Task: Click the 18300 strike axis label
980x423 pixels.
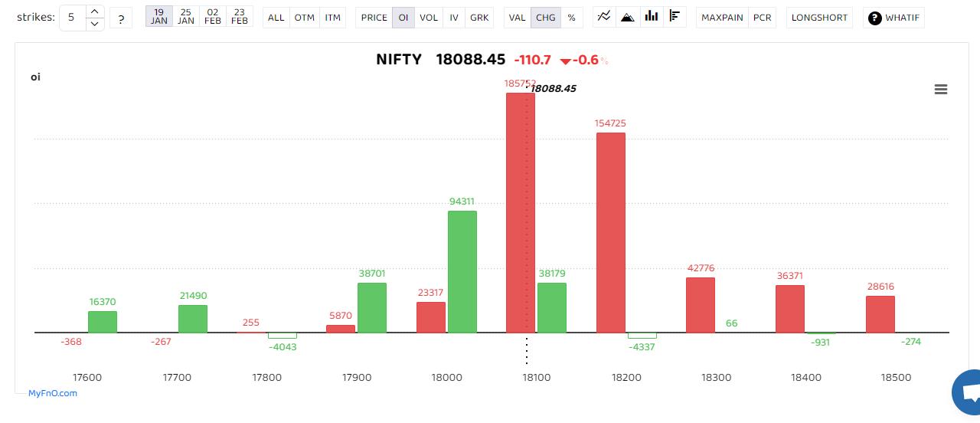Action: pos(717,378)
